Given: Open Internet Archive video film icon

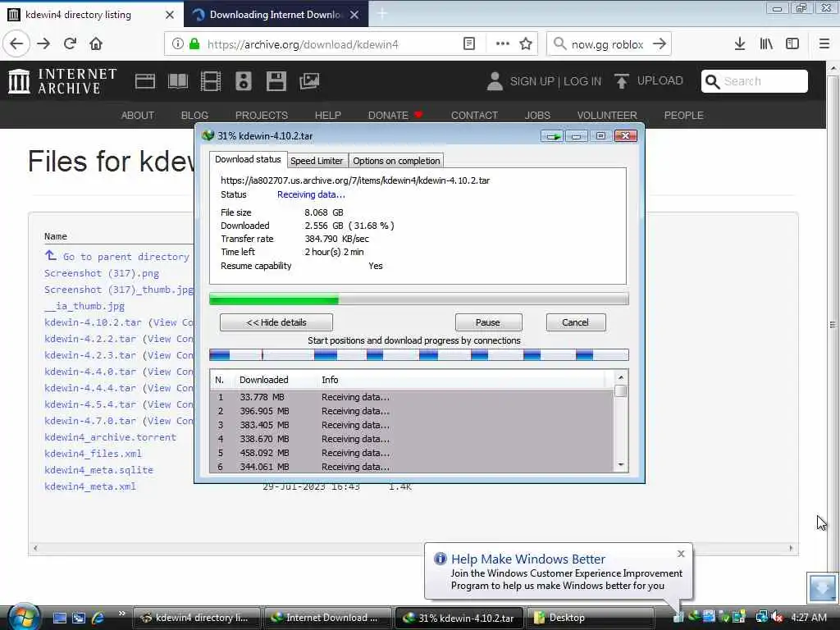Looking at the screenshot, I should click(211, 81).
